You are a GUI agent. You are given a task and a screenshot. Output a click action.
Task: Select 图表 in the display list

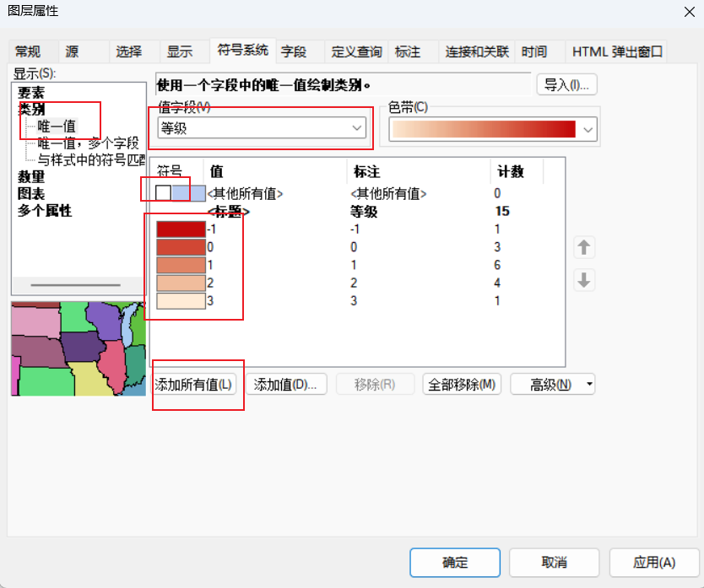[x=31, y=193]
